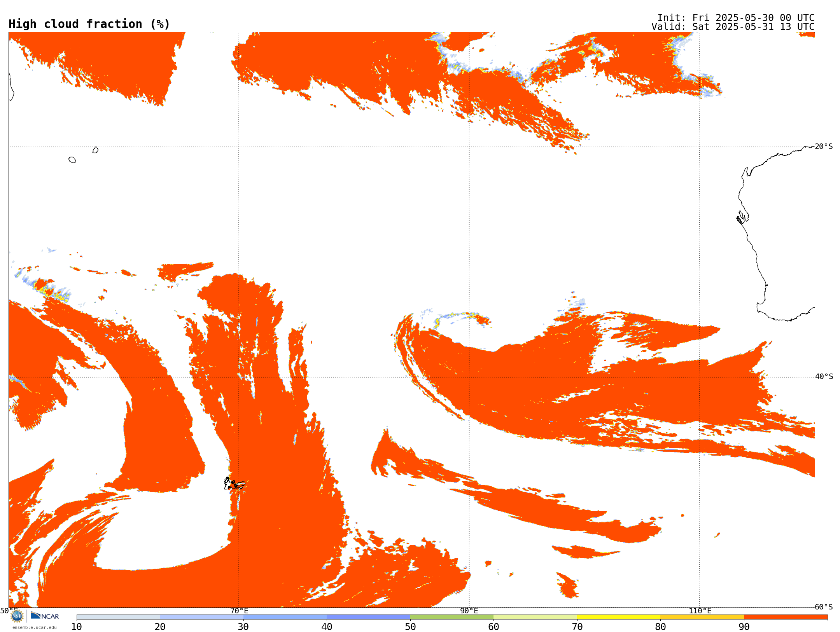Image resolution: width=840 pixels, height=632 pixels.
Task: Click the colorbar tick label 10
Action: [77, 627]
